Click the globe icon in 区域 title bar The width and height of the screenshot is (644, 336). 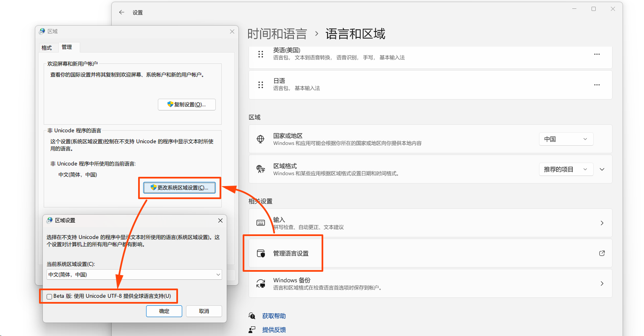click(42, 31)
